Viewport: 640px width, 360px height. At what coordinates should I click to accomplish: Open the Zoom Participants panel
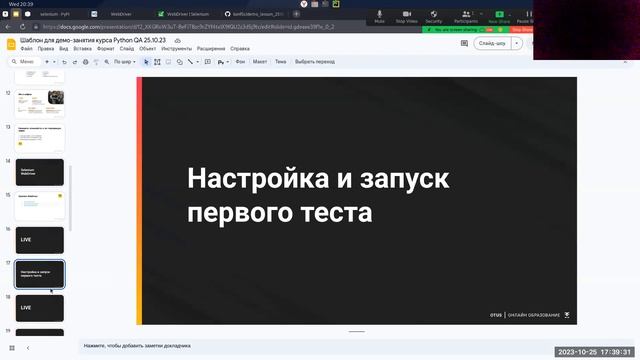point(466,17)
